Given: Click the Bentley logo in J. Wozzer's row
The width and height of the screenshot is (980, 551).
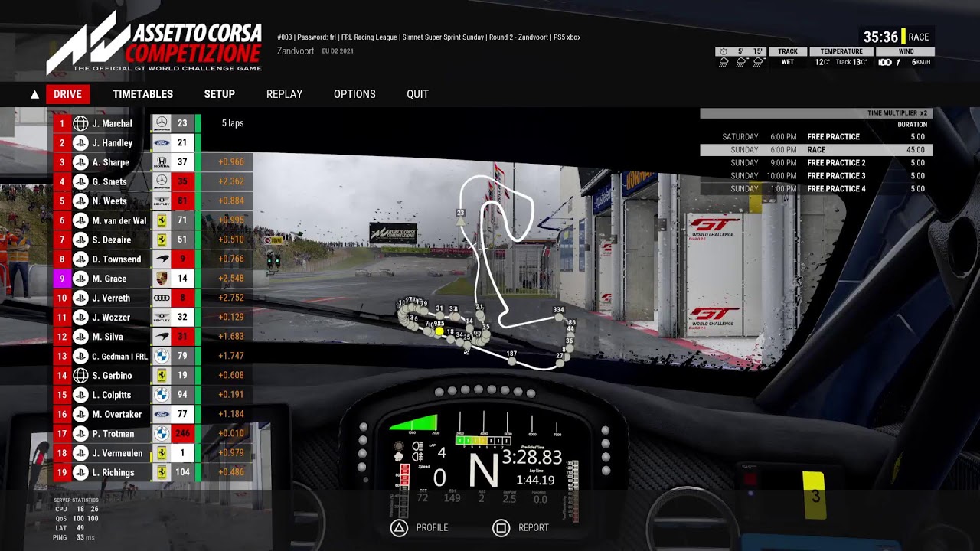Looking at the screenshot, I should pos(162,318).
